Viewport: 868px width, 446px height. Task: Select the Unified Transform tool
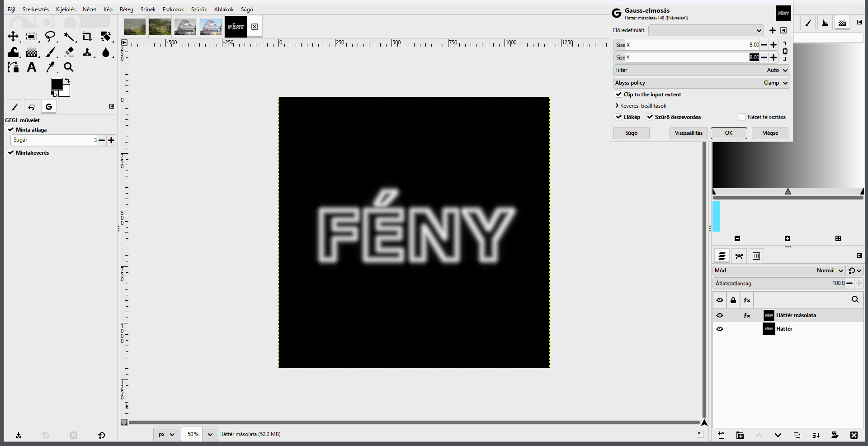[x=106, y=37]
